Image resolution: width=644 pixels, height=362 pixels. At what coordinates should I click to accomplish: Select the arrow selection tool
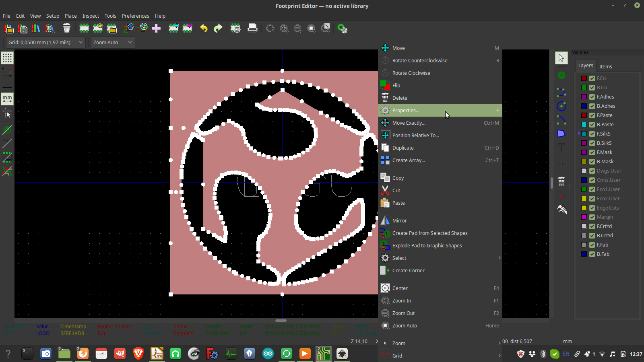[x=561, y=58]
